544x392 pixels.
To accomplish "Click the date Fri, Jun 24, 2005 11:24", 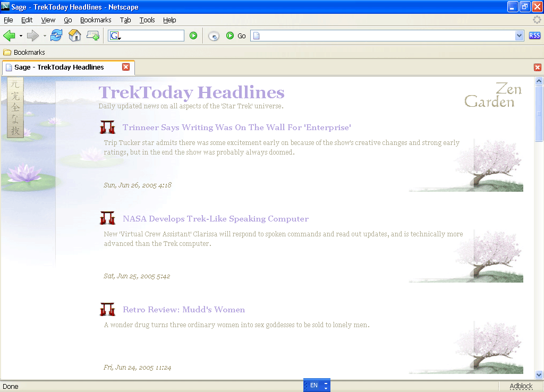I will tap(138, 368).
